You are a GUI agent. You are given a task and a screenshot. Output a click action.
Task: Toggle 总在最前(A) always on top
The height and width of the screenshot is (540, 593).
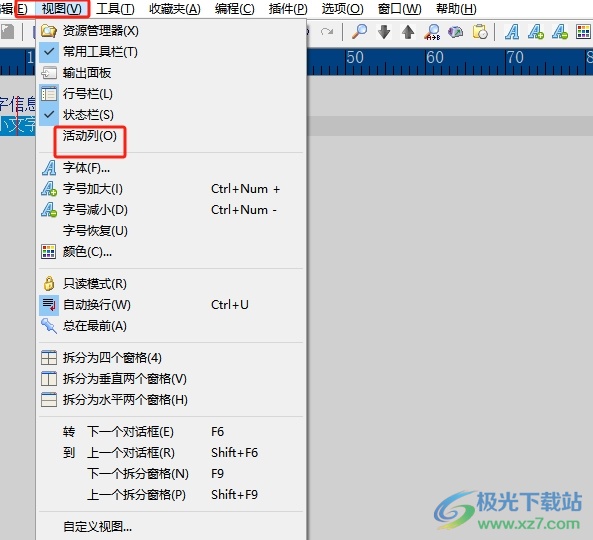coord(171,326)
